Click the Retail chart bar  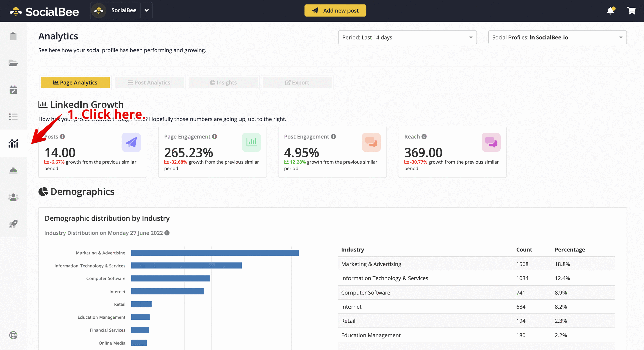pyautogui.click(x=142, y=304)
